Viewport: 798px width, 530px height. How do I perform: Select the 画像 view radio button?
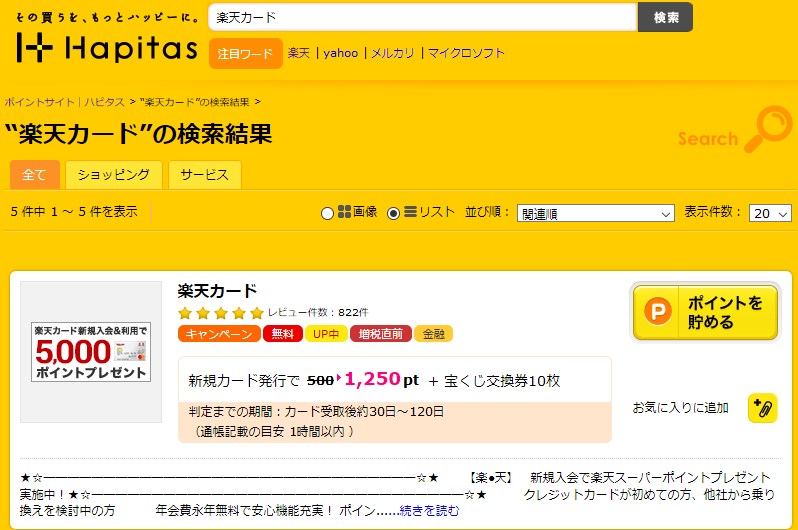(x=327, y=213)
